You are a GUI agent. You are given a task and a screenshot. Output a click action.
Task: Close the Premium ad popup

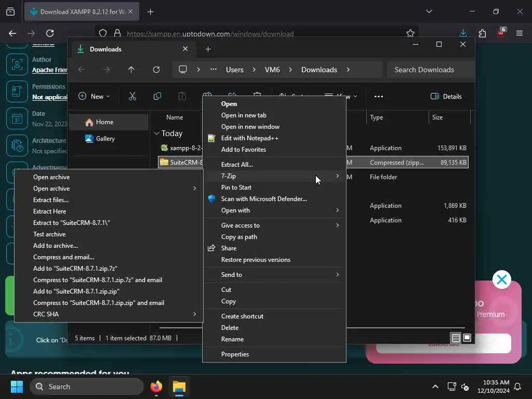(501, 280)
